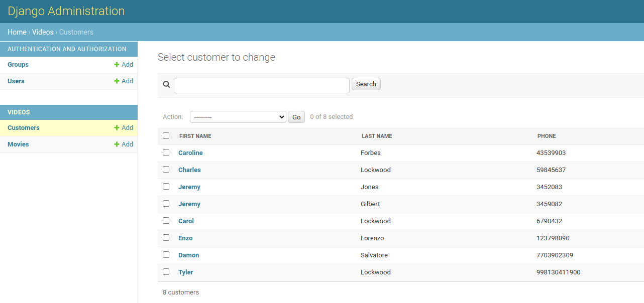644x303 pixels.
Task: Go to Home in the breadcrumb
Action: coord(17,32)
